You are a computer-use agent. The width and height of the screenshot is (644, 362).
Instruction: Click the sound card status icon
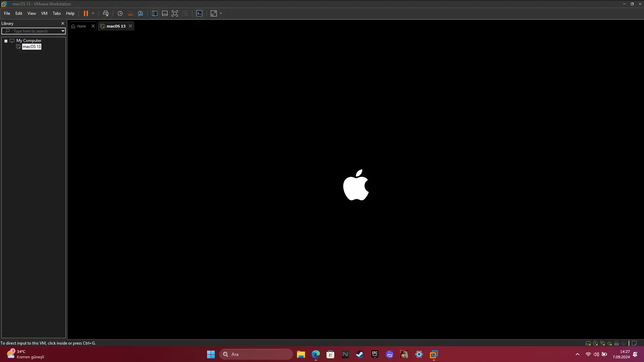point(609,343)
